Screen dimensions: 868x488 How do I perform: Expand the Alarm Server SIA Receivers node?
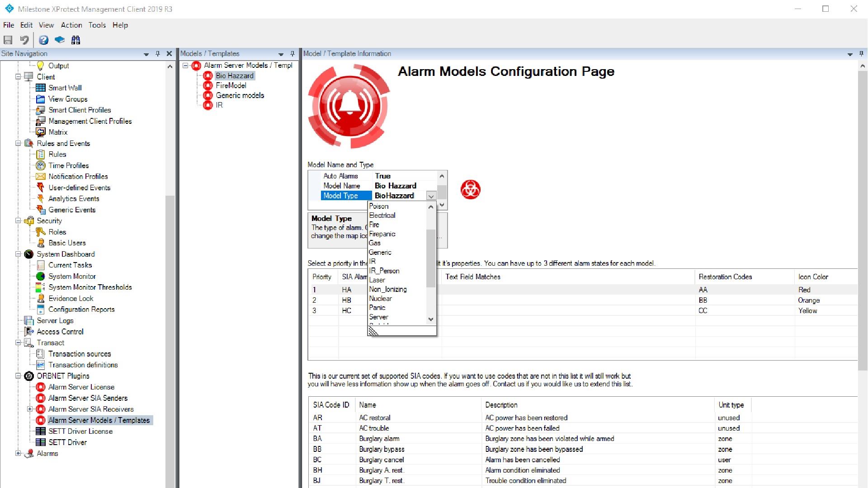pyautogui.click(x=30, y=409)
